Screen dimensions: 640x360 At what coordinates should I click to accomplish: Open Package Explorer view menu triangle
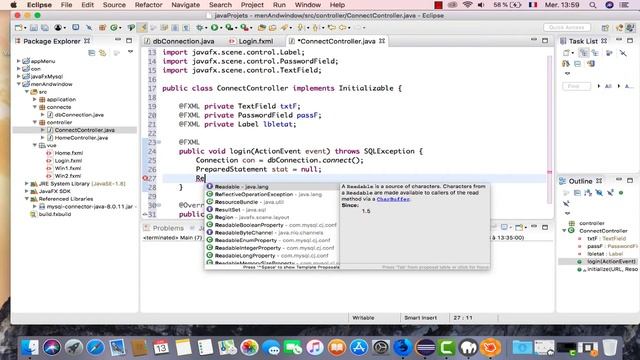130,52
